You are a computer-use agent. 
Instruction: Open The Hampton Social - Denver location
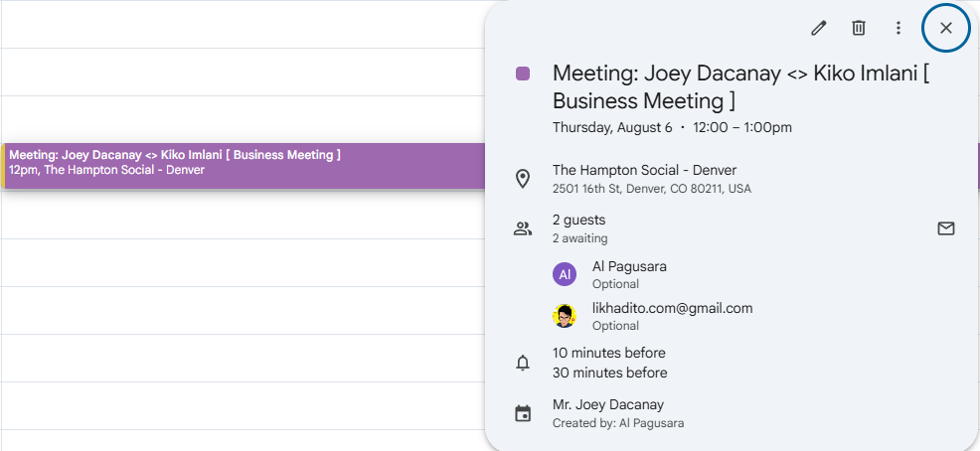(644, 170)
